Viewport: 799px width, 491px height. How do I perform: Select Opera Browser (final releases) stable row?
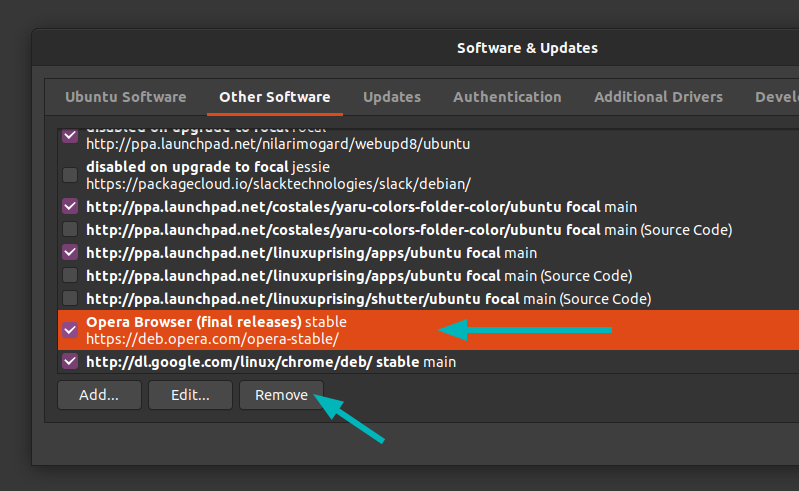click(428, 330)
